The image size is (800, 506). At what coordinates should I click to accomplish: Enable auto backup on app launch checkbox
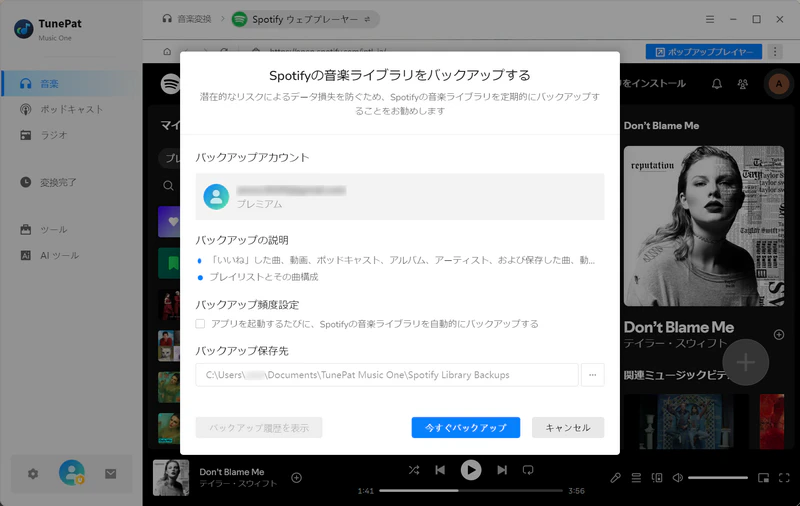200,324
